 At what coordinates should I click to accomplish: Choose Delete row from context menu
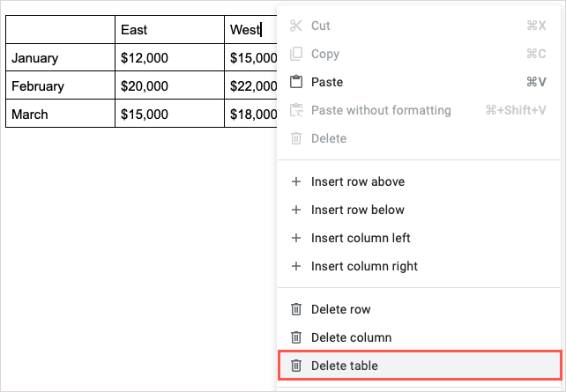pyautogui.click(x=340, y=309)
